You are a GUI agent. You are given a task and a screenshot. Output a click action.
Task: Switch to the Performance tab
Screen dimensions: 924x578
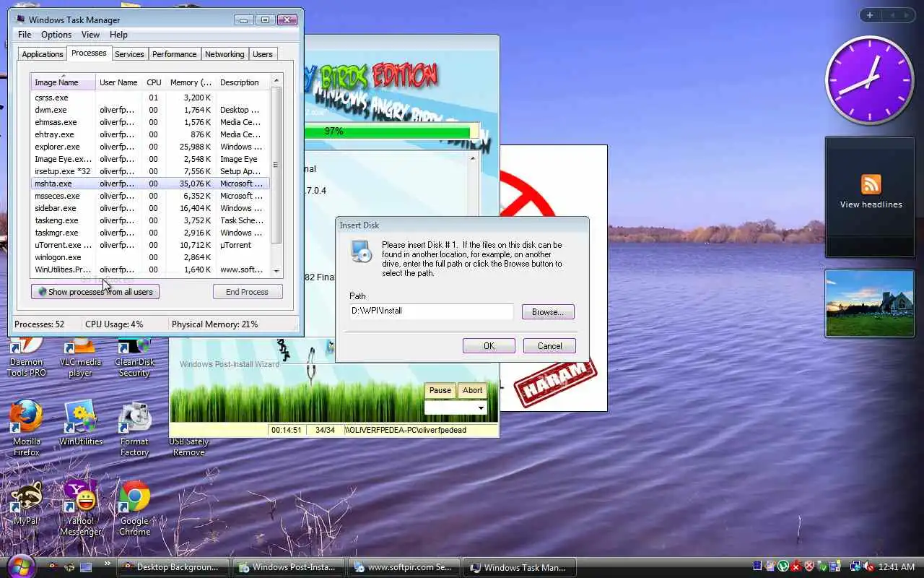(x=174, y=54)
